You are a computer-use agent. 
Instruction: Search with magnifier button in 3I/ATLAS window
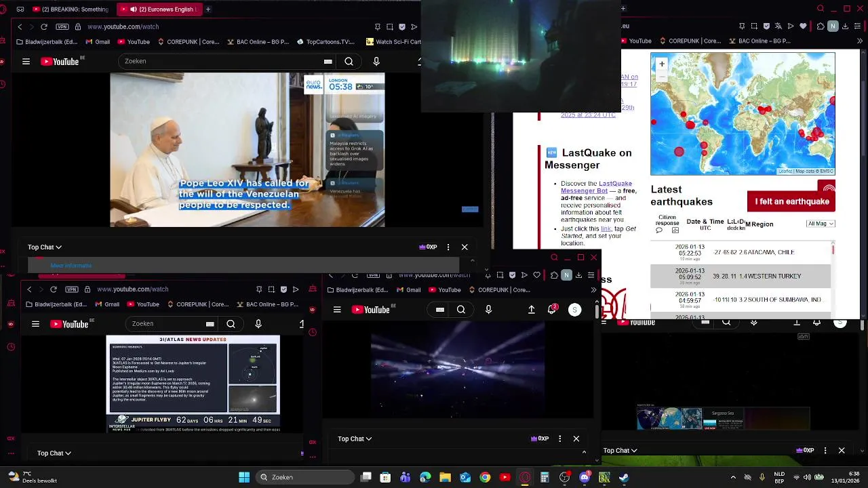coord(231,324)
